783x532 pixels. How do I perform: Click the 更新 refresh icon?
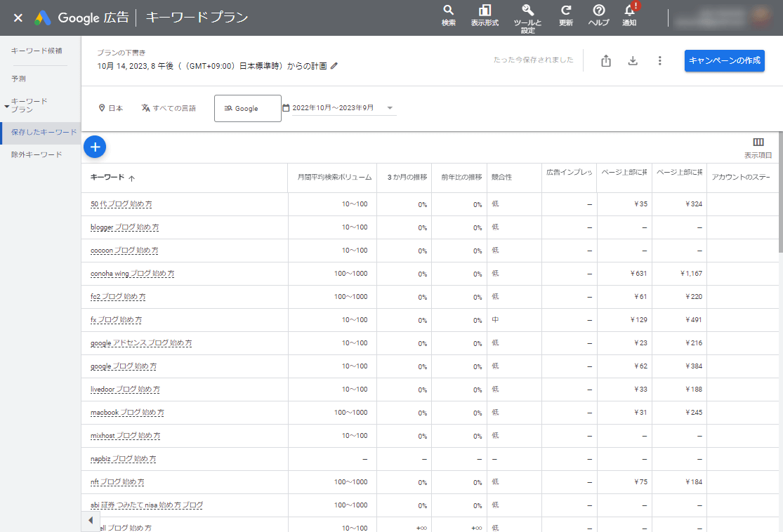pyautogui.click(x=565, y=11)
